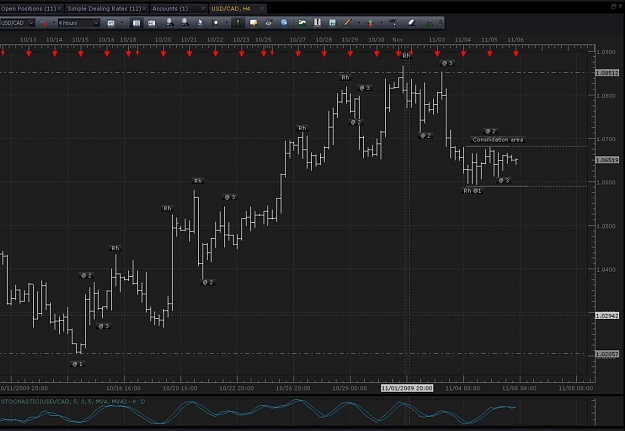Click the blue grid icon
This screenshot has height=431, width=625.
[x=332, y=23]
